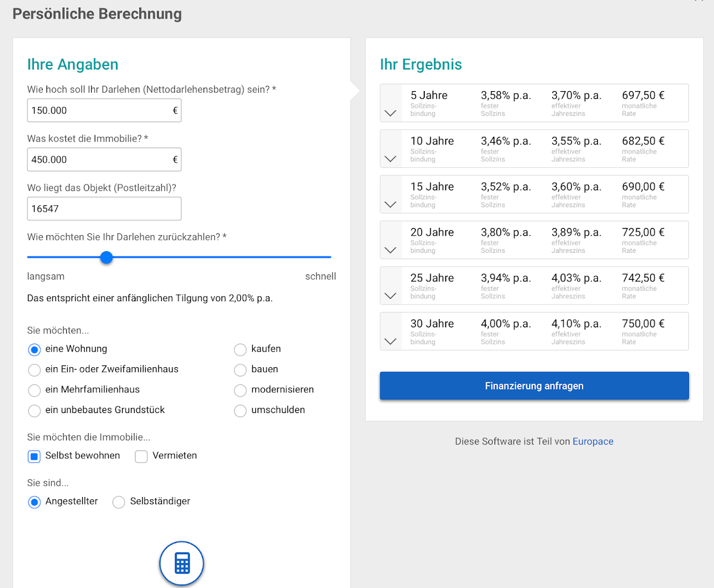Viewport: 714px width, 588px height.
Task: Choose 'ein Ein- oder Zweifamilienhaus' option
Action: point(35,370)
